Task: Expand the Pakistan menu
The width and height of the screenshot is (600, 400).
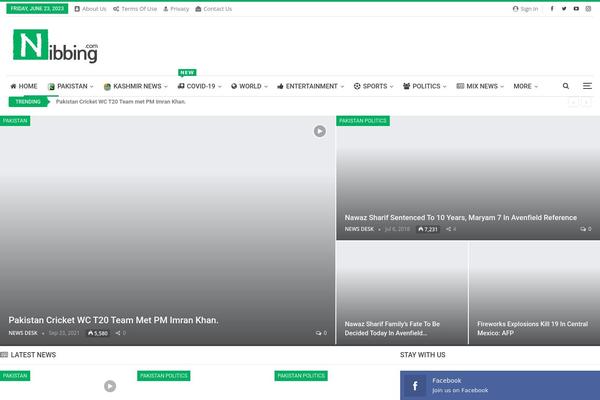Action: click(x=70, y=86)
